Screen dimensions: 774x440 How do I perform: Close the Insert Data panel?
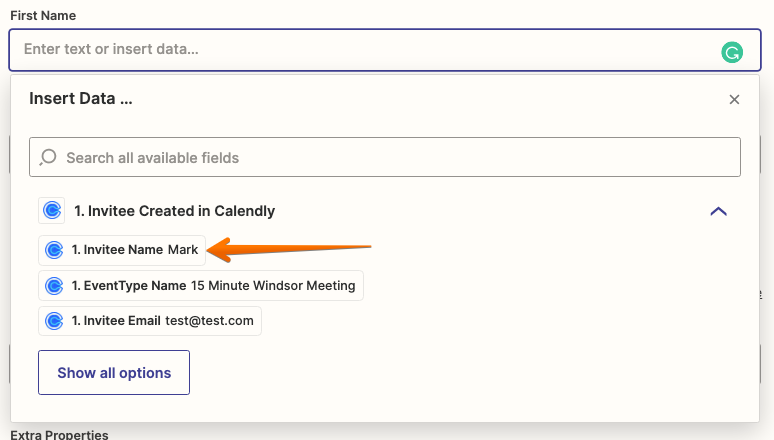734,99
